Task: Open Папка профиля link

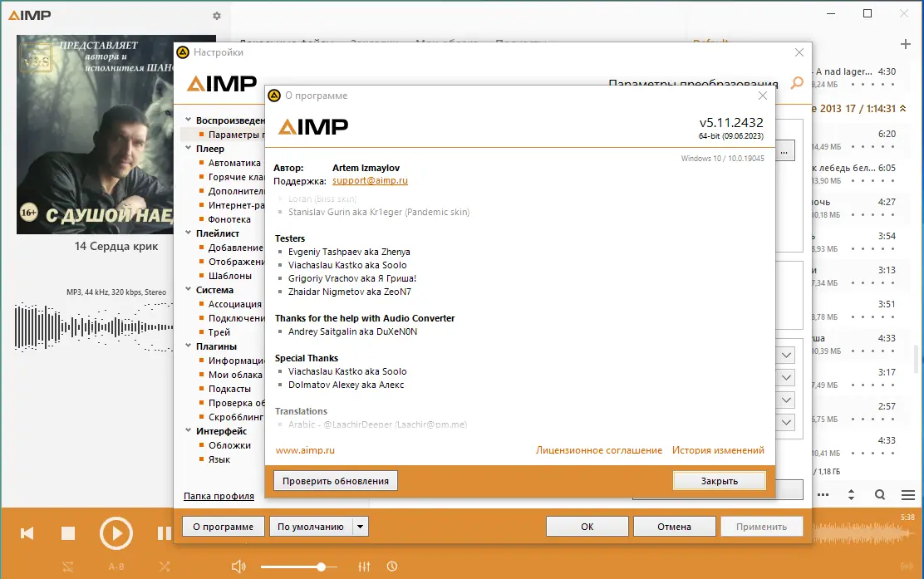Action: click(219, 496)
